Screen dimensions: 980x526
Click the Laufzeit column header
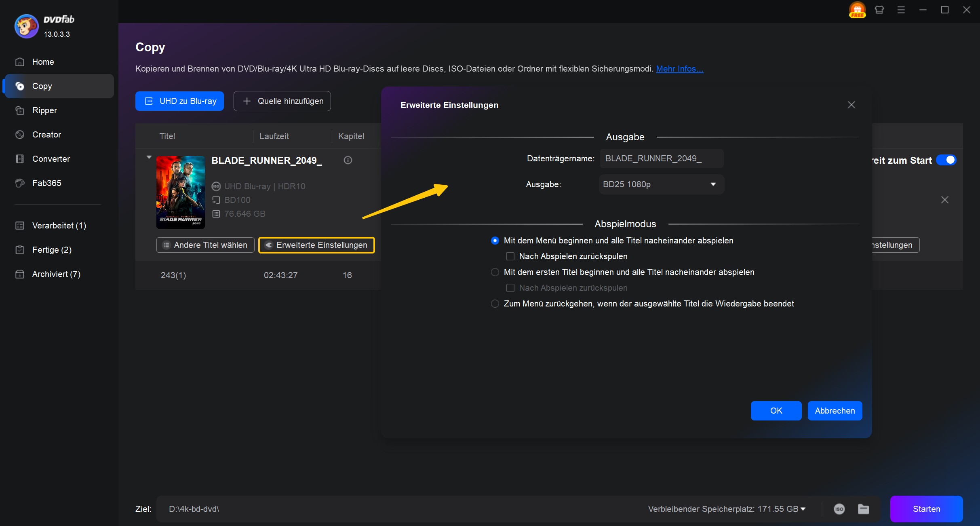pos(274,136)
